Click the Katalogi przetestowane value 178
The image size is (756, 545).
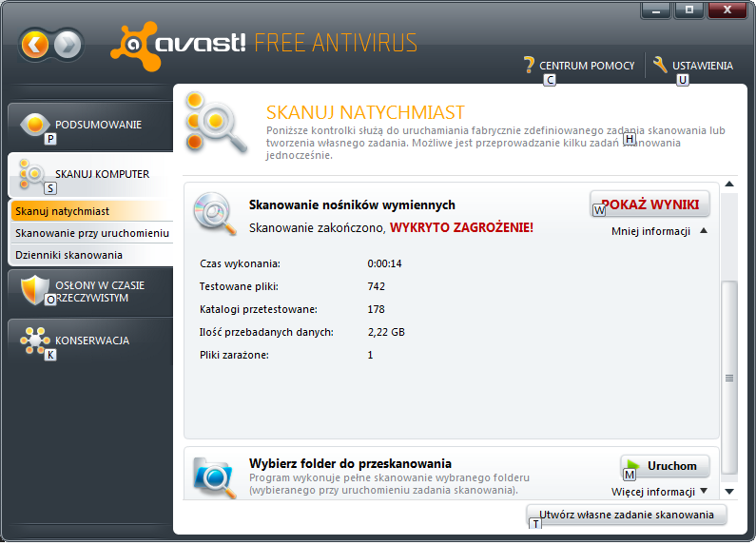(x=376, y=309)
